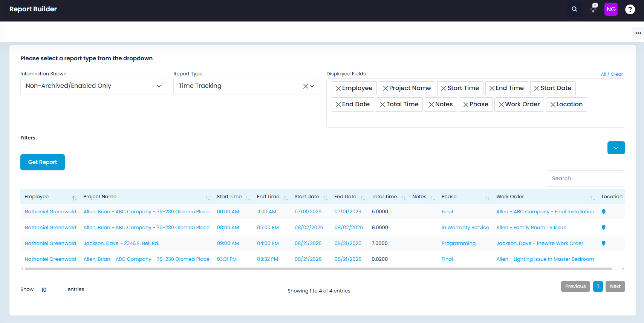Click the 9.0000 total time cell
The height and width of the screenshot is (323, 644).
click(380, 228)
